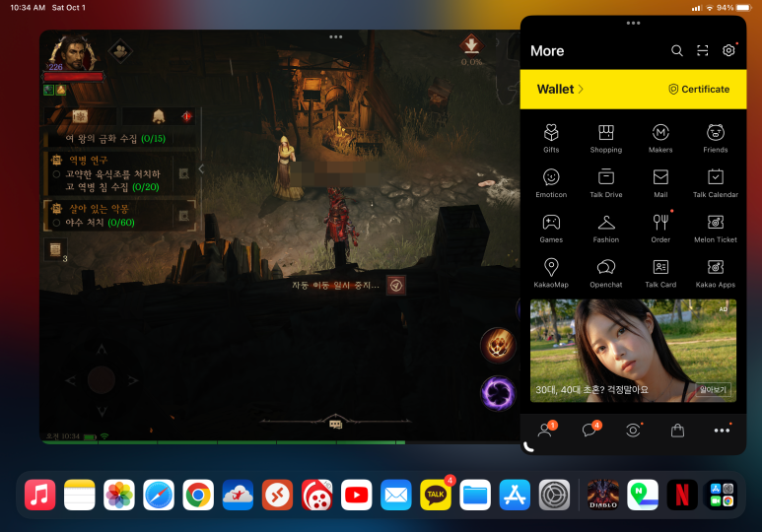Open Music app in dock
Screen dimensions: 762x532
tap(39, 495)
